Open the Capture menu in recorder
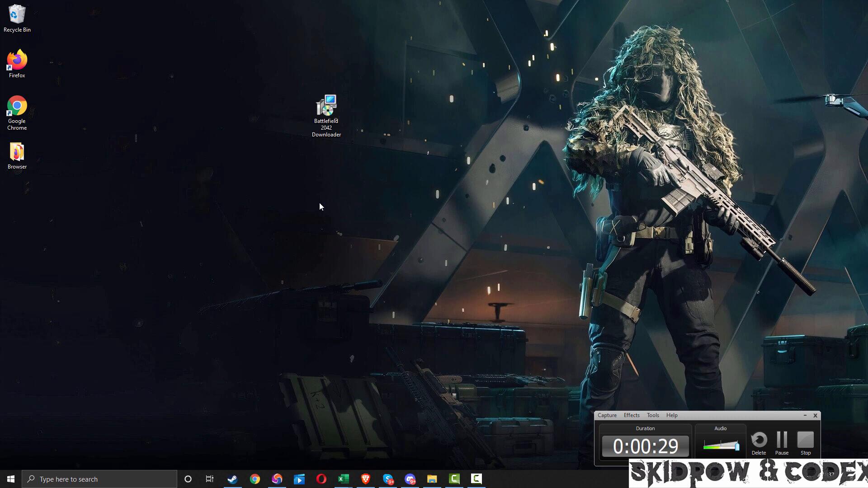The width and height of the screenshot is (868, 488). point(607,415)
